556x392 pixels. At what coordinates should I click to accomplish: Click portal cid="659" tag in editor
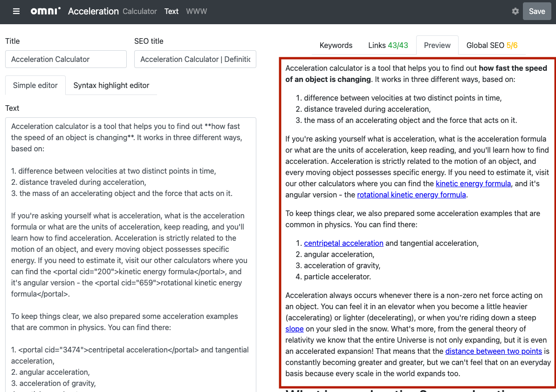(x=128, y=283)
